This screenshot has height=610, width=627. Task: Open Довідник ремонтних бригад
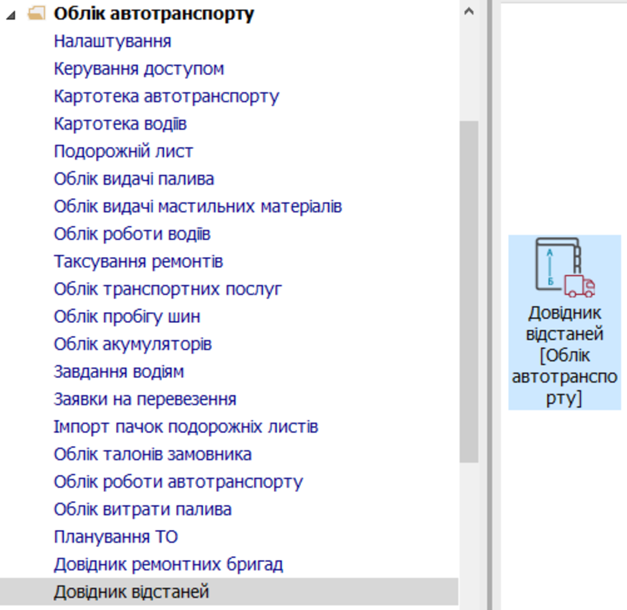coord(168,564)
